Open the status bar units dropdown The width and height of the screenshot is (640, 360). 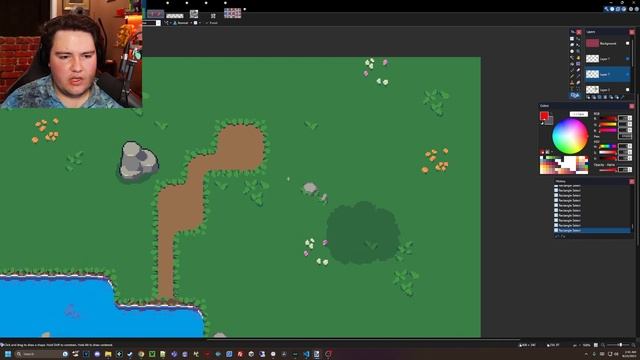pyautogui.click(x=577, y=345)
